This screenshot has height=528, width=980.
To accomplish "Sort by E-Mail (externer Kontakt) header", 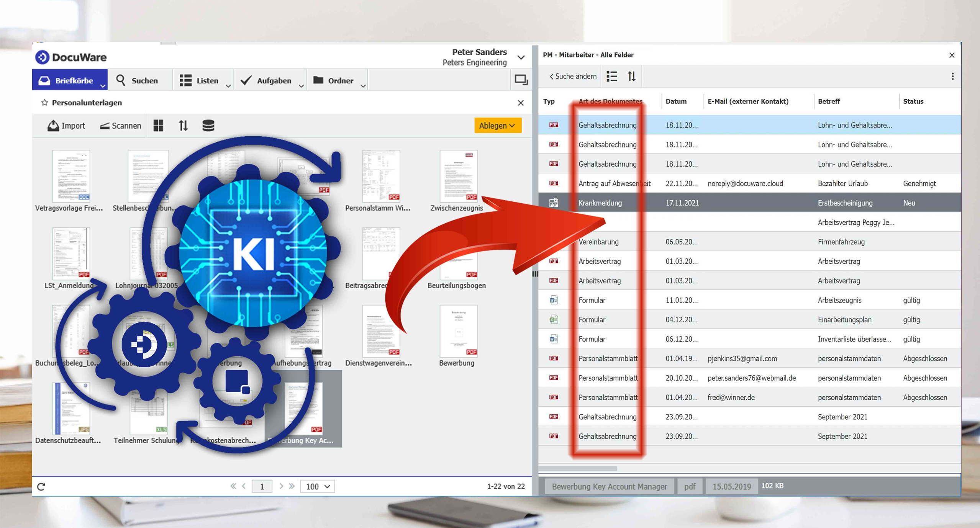I will (x=748, y=101).
